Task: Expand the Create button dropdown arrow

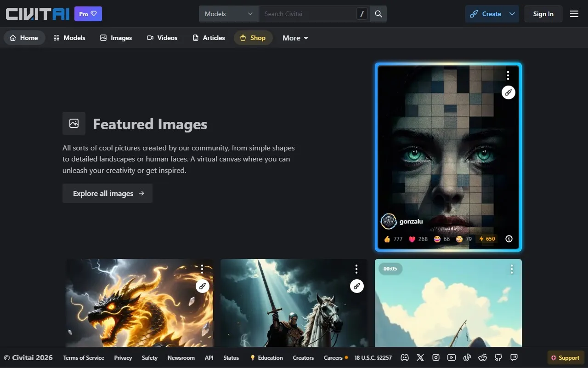Action: pos(512,14)
